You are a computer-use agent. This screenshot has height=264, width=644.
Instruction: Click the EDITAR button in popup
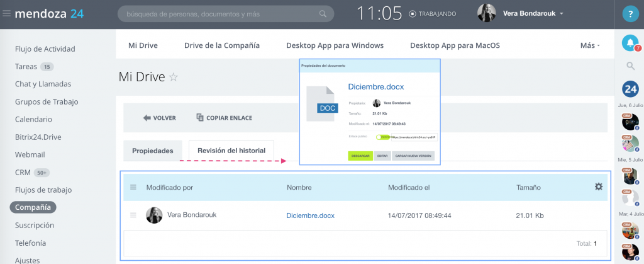point(382,156)
